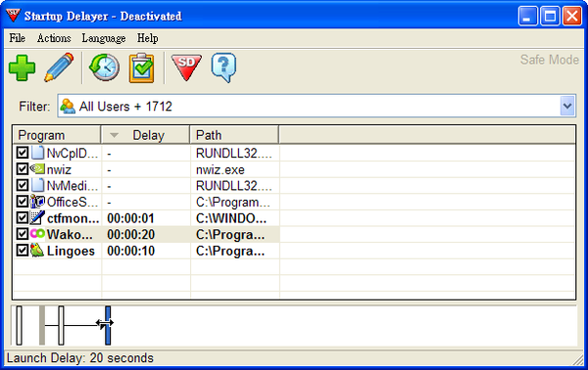Select the gray timeline bar

[42, 325]
